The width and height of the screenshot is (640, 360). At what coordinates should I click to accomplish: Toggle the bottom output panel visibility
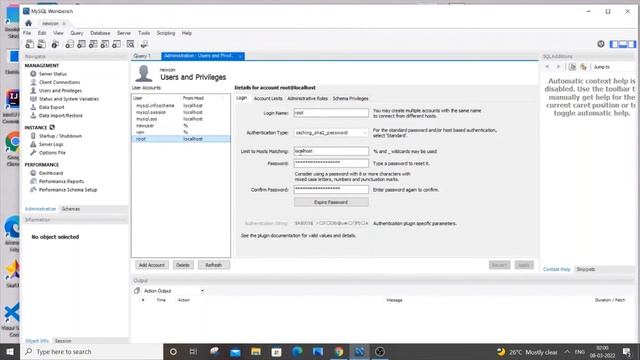pyautogui.click(x=623, y=44)
